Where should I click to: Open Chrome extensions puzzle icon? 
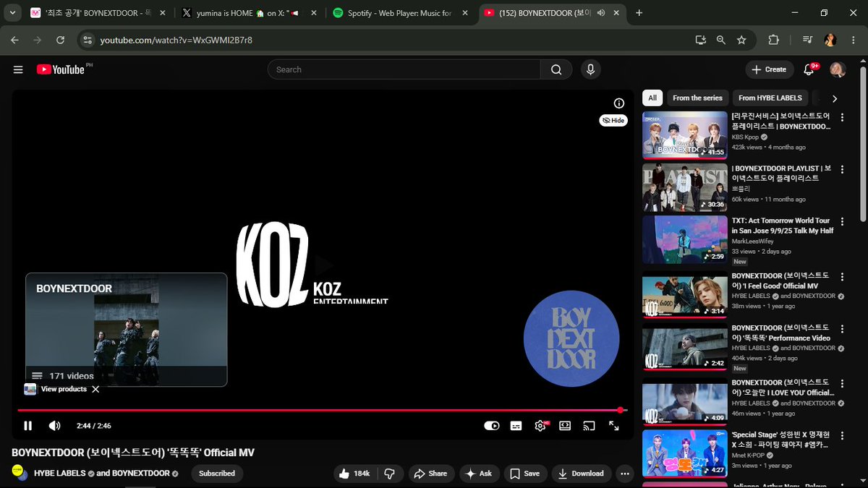[774, 40]
